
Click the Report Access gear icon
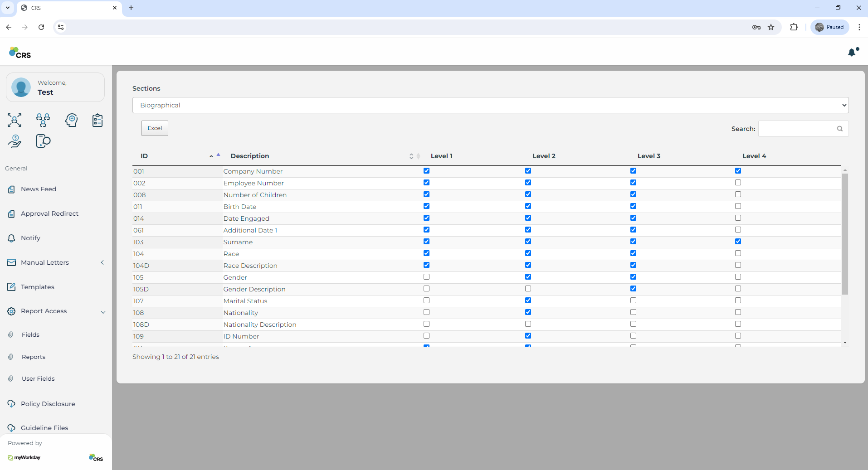pos(11,311)
